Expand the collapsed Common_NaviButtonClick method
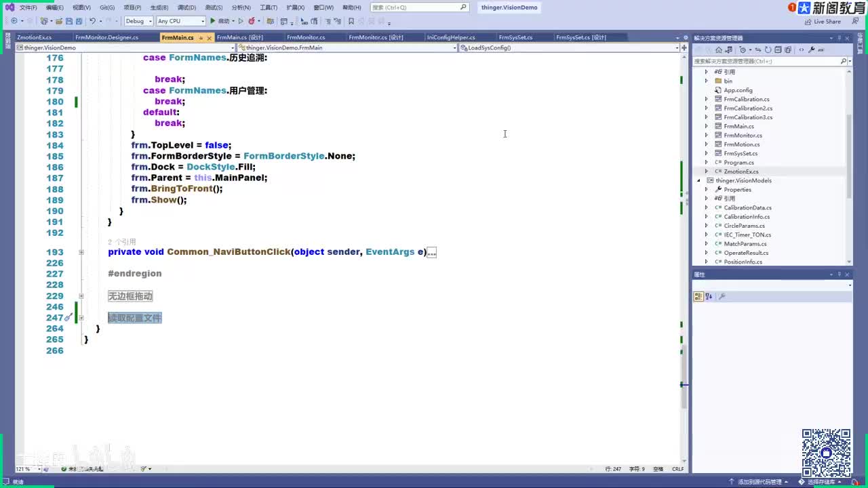868x488 pixels. point(81,252)
